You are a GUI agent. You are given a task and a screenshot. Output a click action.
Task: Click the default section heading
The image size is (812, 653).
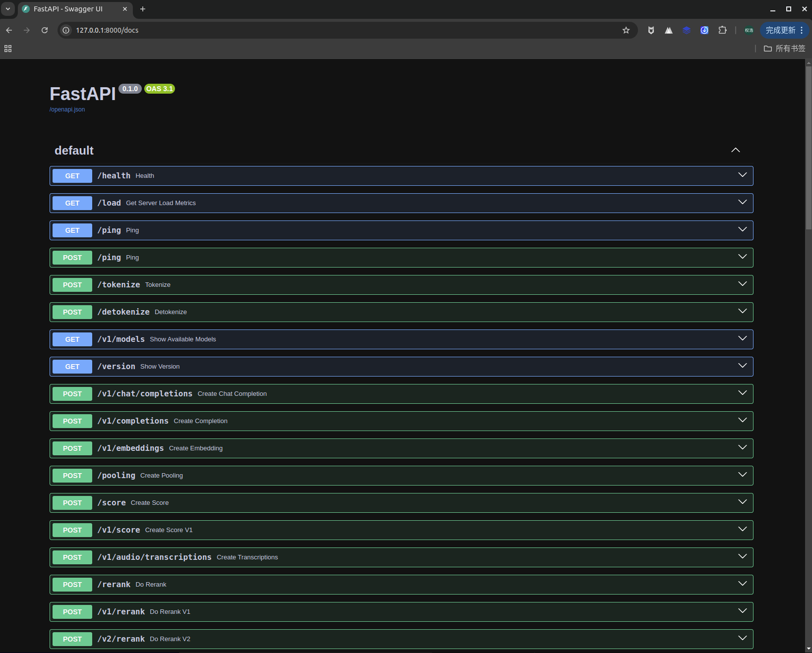point(74,151)
